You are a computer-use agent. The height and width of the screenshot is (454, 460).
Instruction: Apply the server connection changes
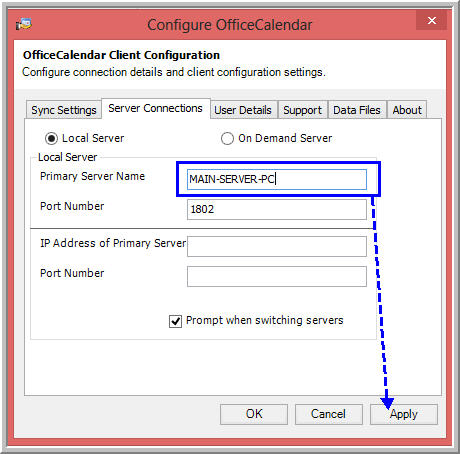(404, 414)
